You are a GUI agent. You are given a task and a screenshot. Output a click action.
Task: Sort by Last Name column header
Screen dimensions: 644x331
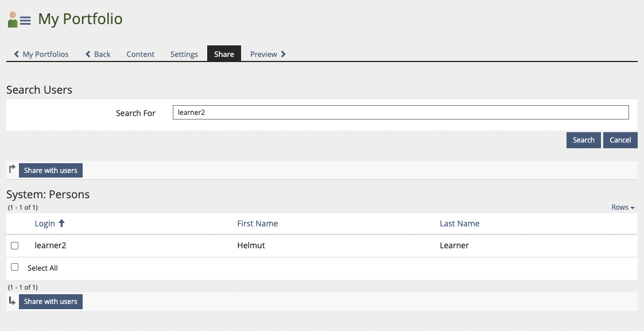tap(459, 224)
